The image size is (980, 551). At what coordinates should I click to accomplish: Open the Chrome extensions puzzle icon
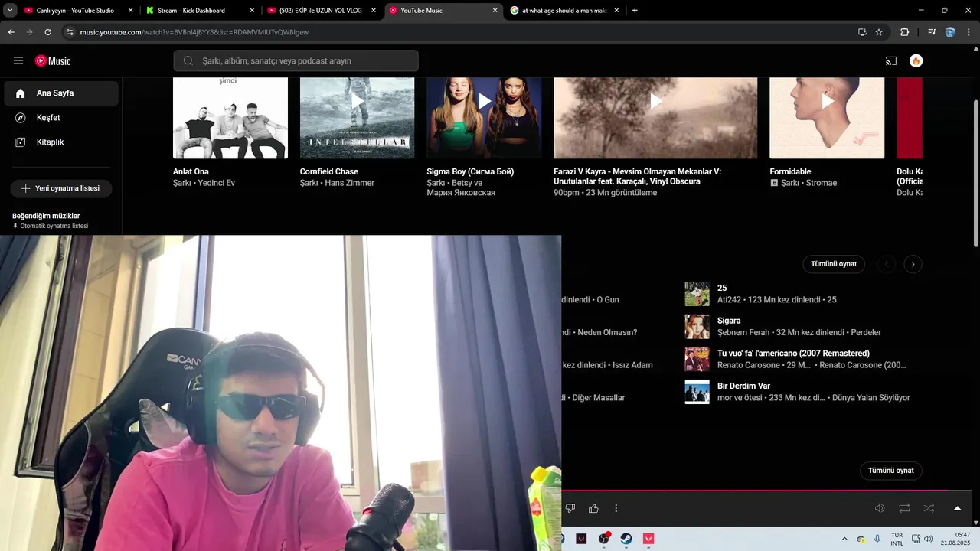(904, 32)
